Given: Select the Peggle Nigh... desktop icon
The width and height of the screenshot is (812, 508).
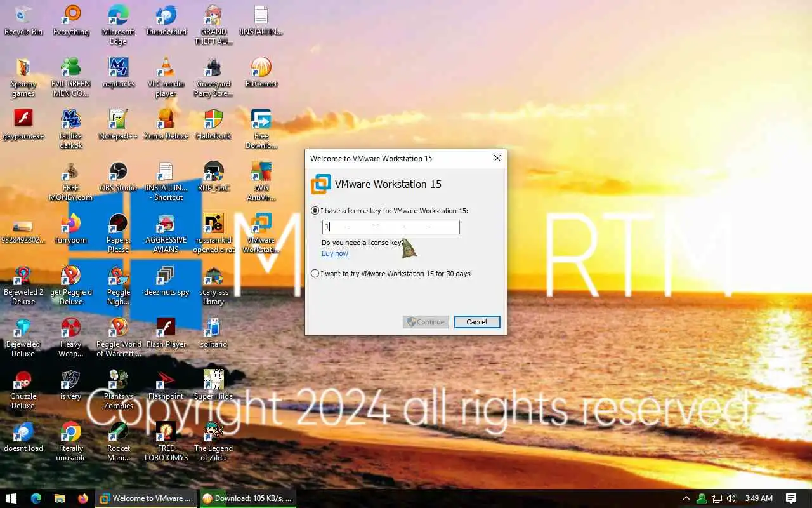Looking at the screenshot, I should coord(118,285).
